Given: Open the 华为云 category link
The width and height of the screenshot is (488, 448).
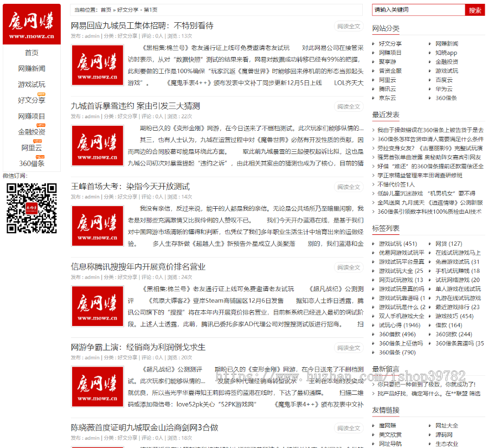Looking at the screenshot, I should tap(444, 89).
